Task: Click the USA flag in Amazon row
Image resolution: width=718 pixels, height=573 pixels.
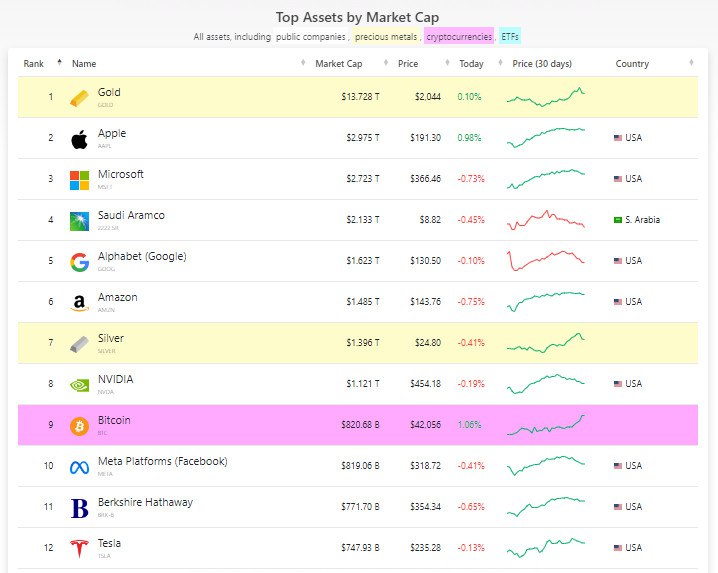Action: [618, 301]
